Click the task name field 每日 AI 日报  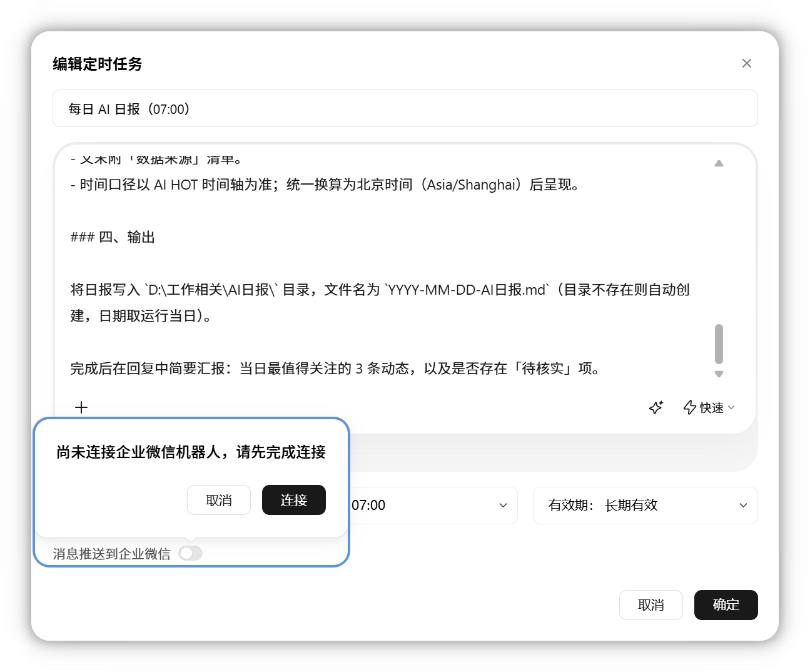click(405, 108)
